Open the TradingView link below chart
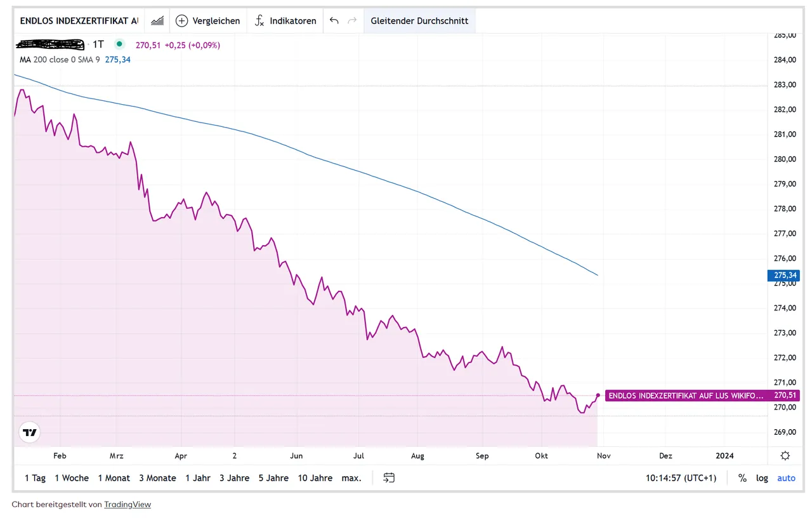The width and height of the screenshot is (812, 518). click(128, 505)
